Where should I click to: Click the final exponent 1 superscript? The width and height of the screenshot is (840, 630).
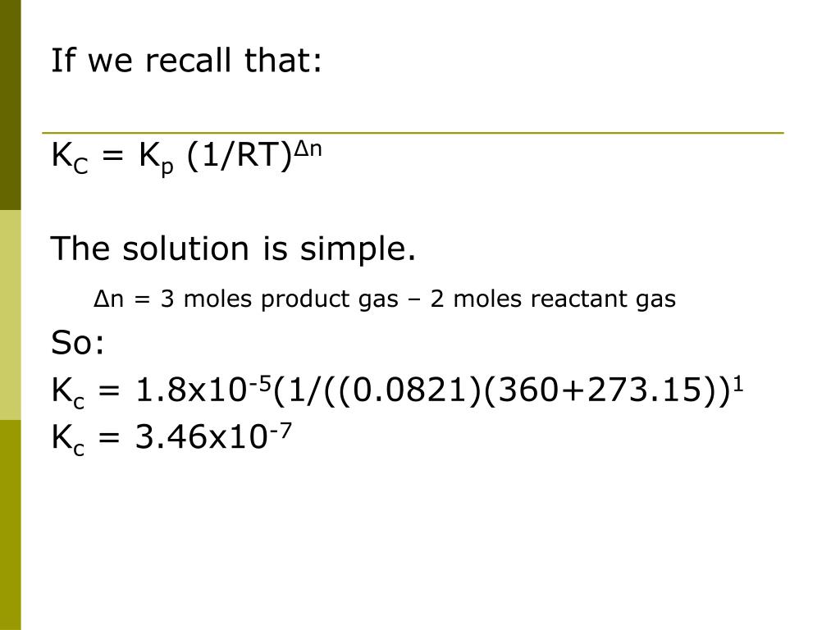[737, 384]
